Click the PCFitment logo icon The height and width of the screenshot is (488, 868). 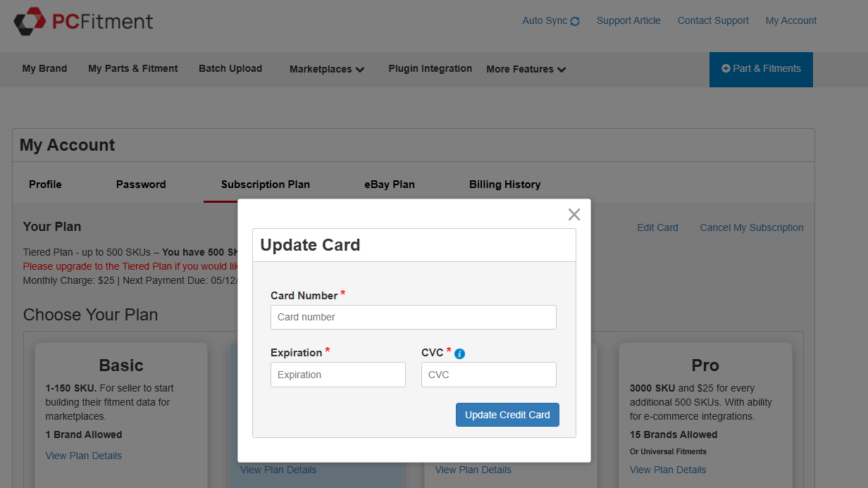[31, 19]
